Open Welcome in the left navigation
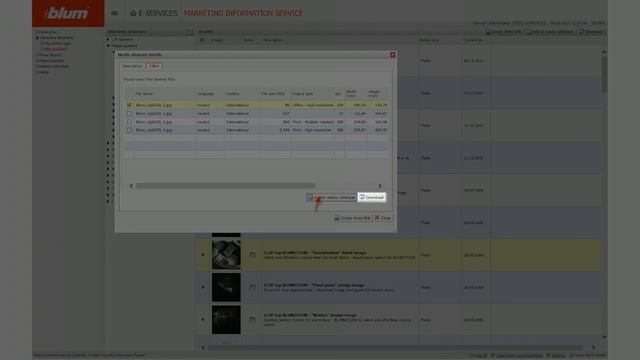Screen dimensions: 640x360 pos(48,32)
